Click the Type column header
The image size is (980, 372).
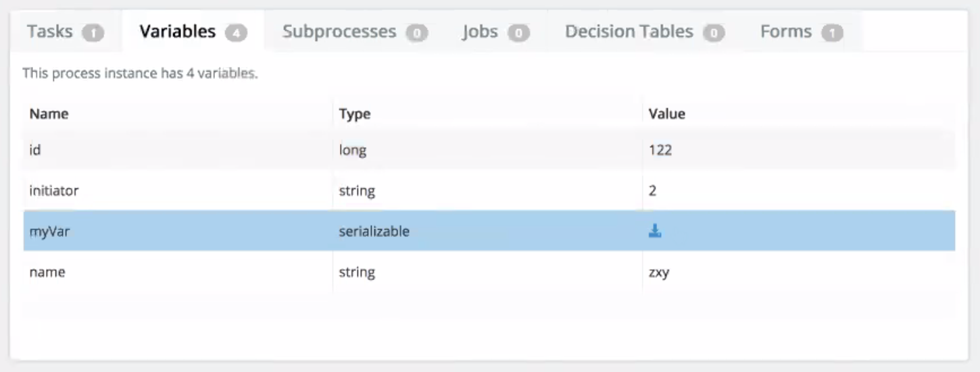click(x=355, y=114)
